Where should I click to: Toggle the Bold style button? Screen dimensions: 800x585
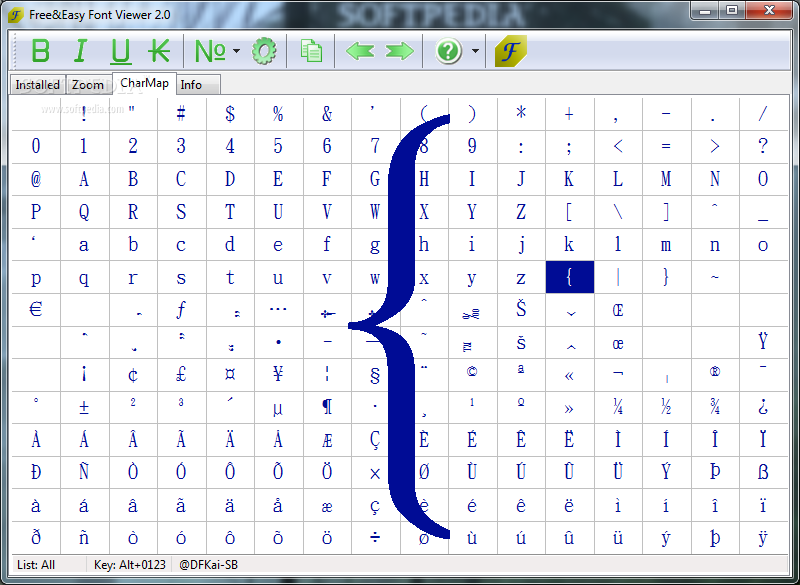coord(40,51)
